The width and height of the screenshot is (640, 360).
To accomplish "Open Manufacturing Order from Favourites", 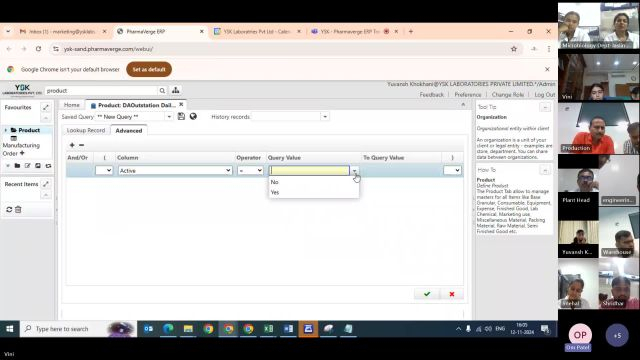I will click(21, 149).
